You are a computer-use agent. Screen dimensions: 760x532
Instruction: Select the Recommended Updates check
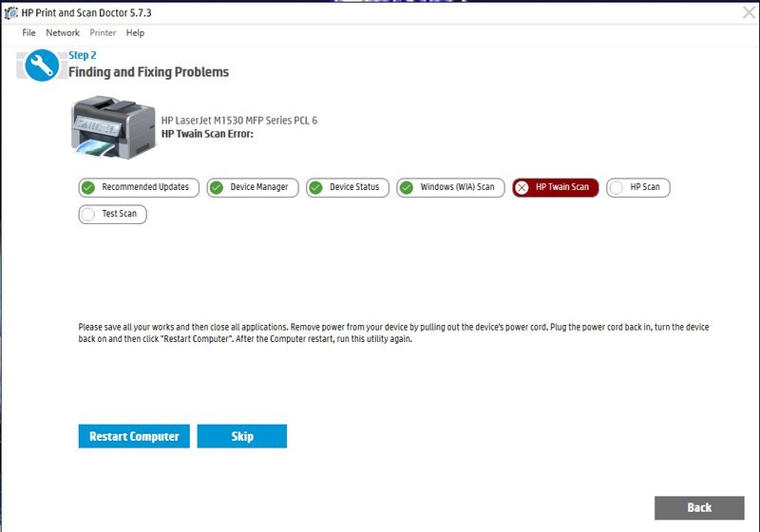click(139, 187)
